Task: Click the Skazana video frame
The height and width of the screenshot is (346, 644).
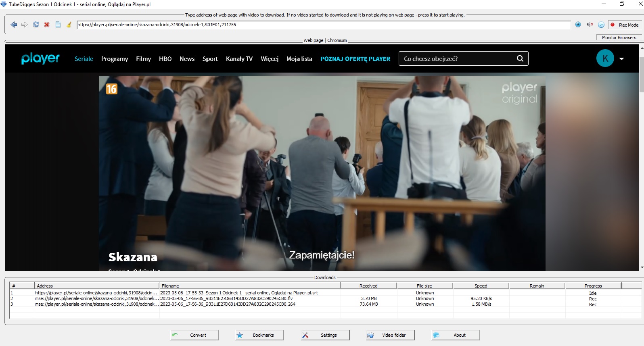Action: [x=322, y=173]
